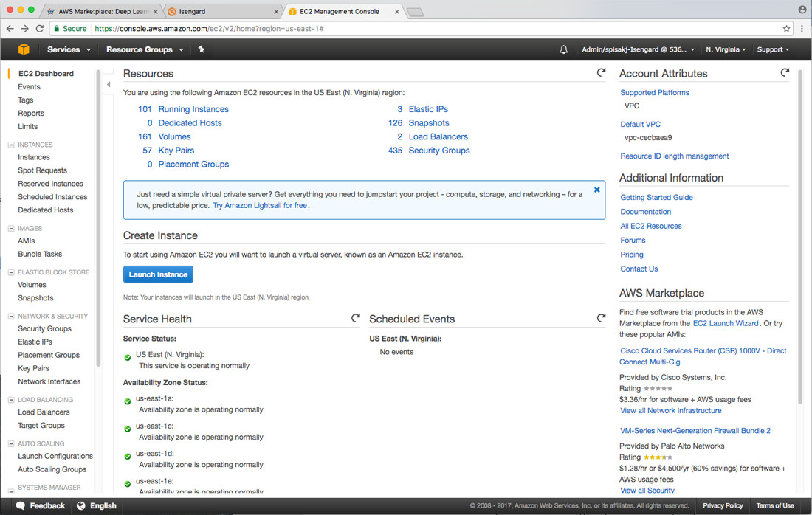Go back using browser back arrow
Screen dimensions: 812x515
(x=10, y=29)
